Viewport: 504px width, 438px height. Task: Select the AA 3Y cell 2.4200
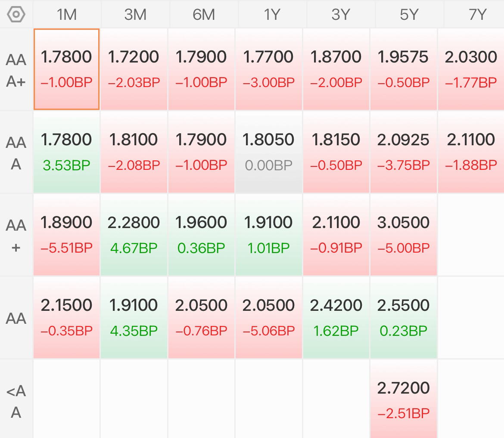click(x=336, y=317)
